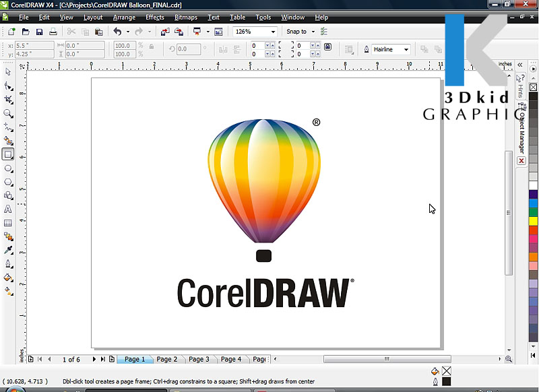The image size is (539, 392).
Task: Select the Ellipse tool
Action: 8,168
